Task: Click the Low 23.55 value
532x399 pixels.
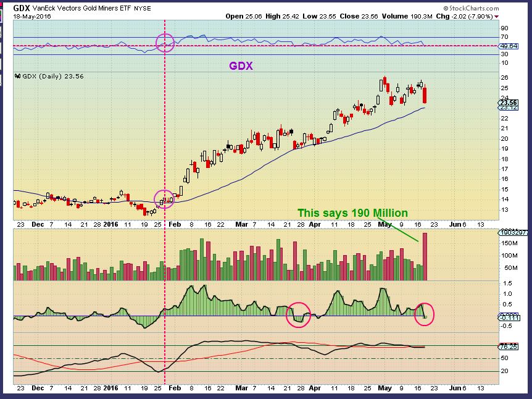Action: [319, 16]
